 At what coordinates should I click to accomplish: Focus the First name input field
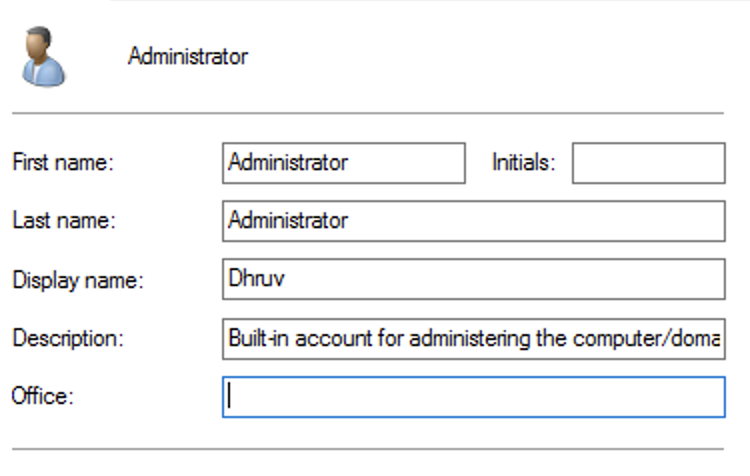point(343,163)
